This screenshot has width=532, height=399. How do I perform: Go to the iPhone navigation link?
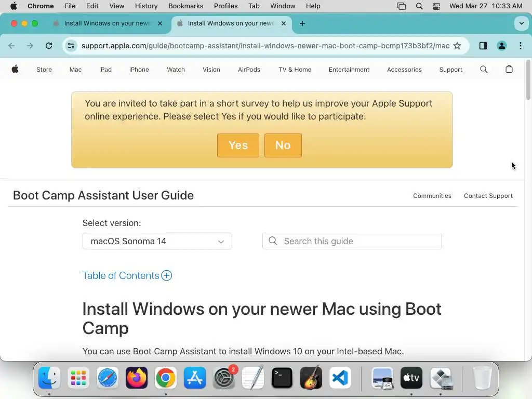click(x=139, y=70)
